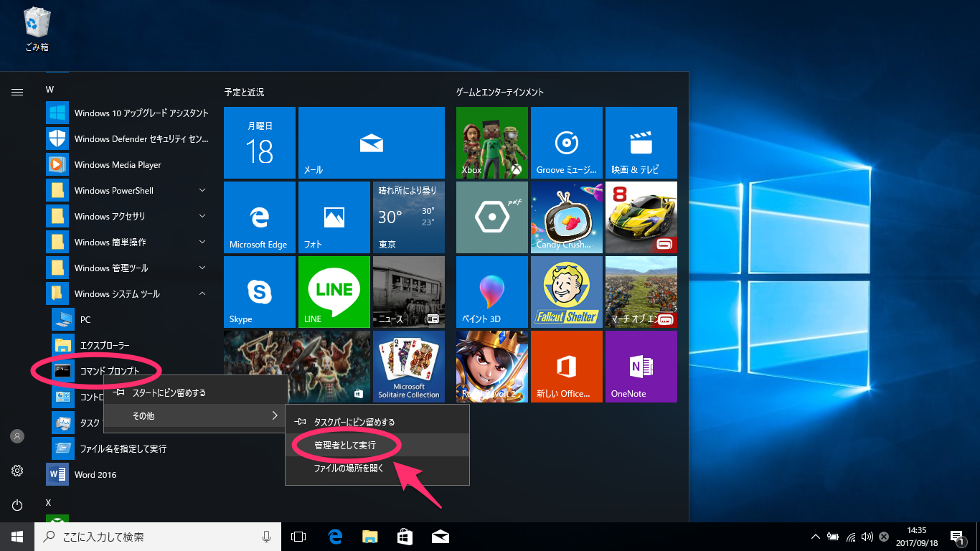Open Microsoft Solitaire Collection tile
Image resolution: width=980 pixels, height=551 pixels.
[x=408, y=366]
